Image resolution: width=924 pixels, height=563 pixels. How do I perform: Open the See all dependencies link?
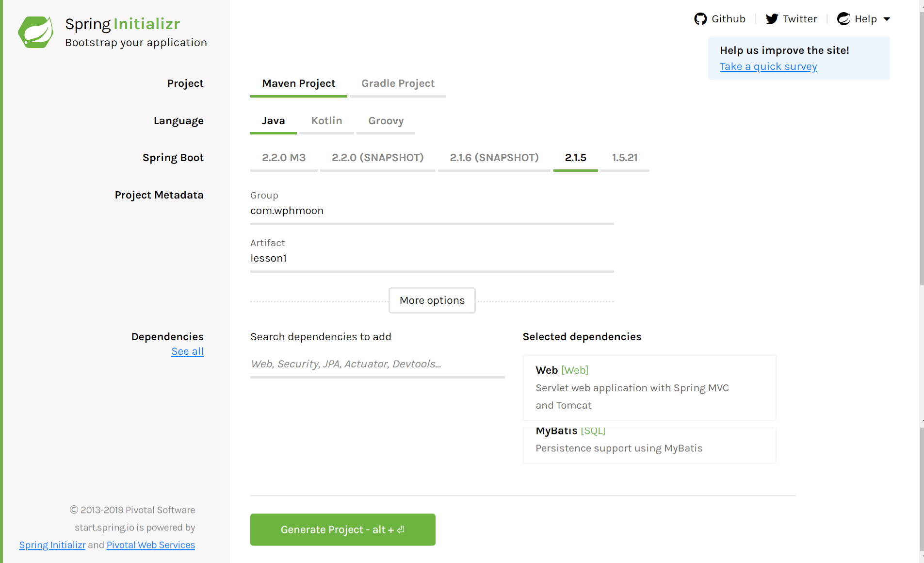[x=187, y=351]
